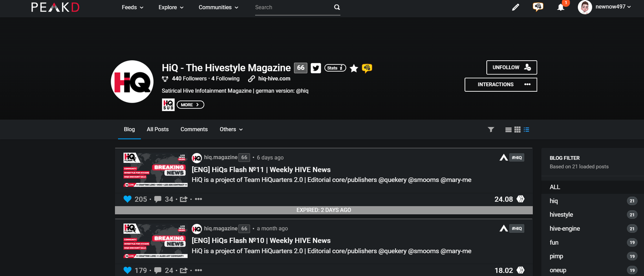Click the community icon beside #HIQ on №10 post
The image size is (644, 276).
pos(504,228)
